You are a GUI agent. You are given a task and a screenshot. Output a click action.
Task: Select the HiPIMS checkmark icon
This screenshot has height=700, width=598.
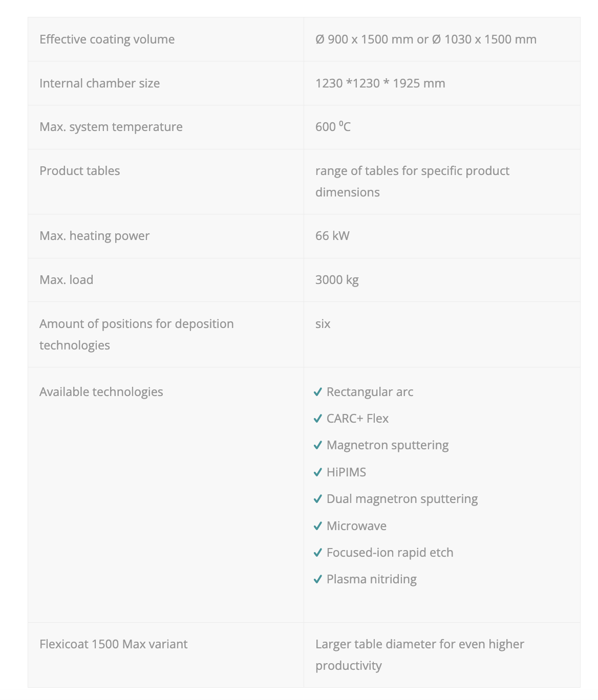point(318,473)
